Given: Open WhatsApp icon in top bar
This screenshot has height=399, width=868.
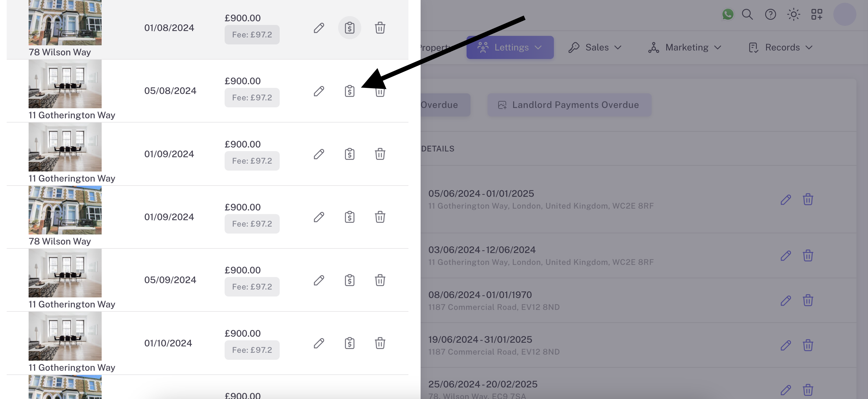Looking at the screenshot, I should coord(727,14).
